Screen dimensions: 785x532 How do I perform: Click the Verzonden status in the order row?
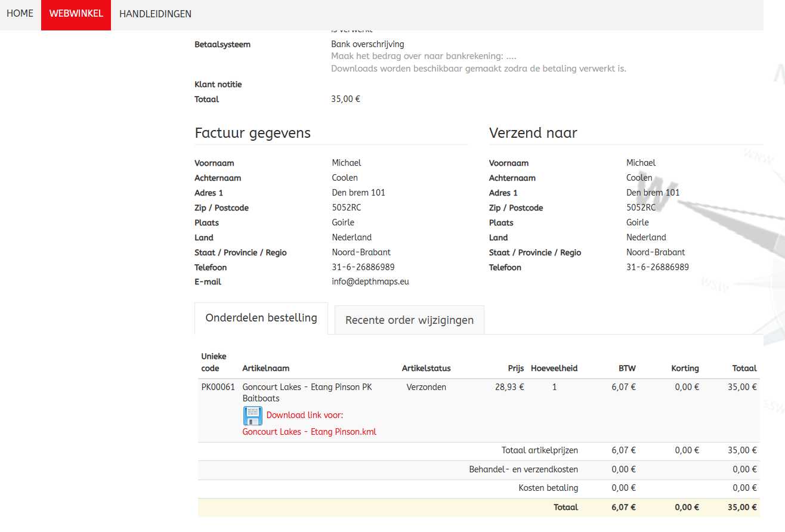426,387
